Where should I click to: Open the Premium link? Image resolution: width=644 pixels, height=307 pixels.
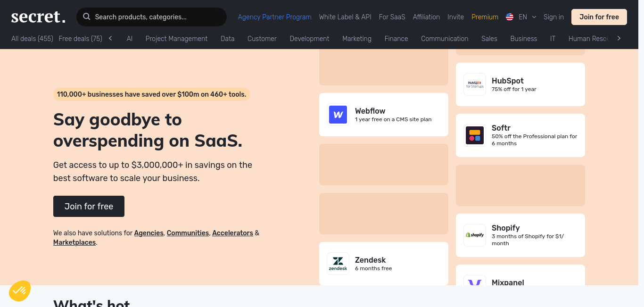485,17
